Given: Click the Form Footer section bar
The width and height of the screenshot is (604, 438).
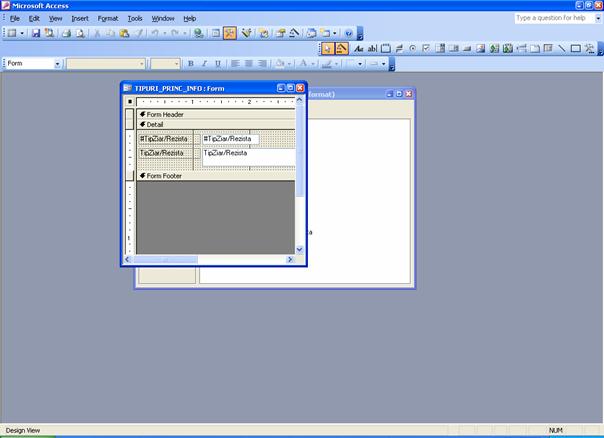Looking at the screenshot, I should 215,176.
